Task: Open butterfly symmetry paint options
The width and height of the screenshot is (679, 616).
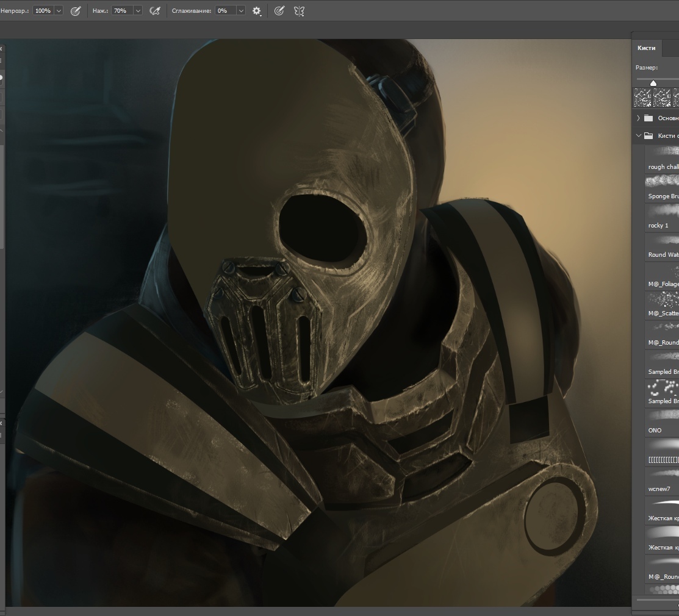Action: [299, 11]
